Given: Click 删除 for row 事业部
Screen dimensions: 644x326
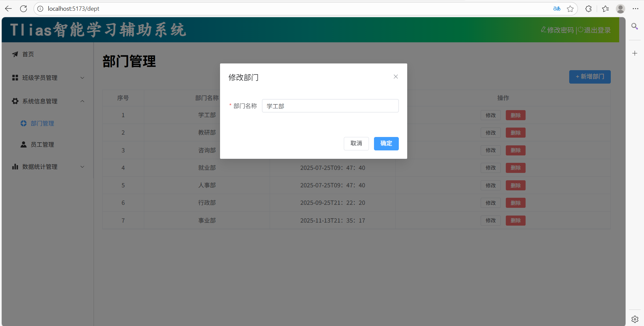Looking at the screenshot, I should coord(516,220).
